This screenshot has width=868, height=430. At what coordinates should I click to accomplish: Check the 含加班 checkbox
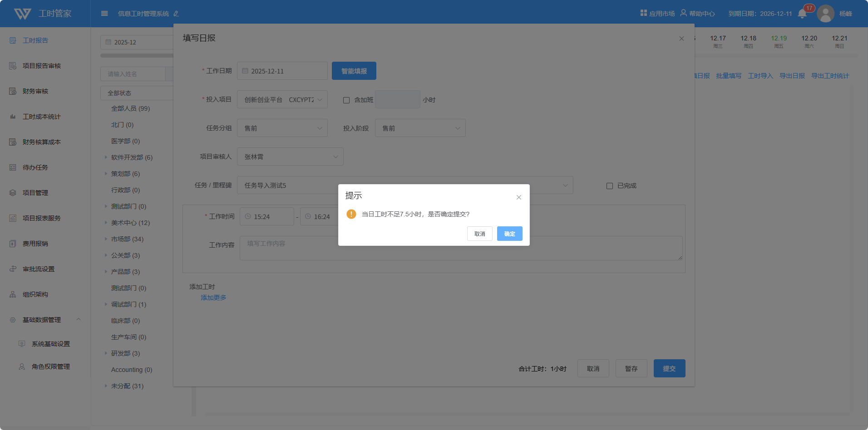point(346,100)
